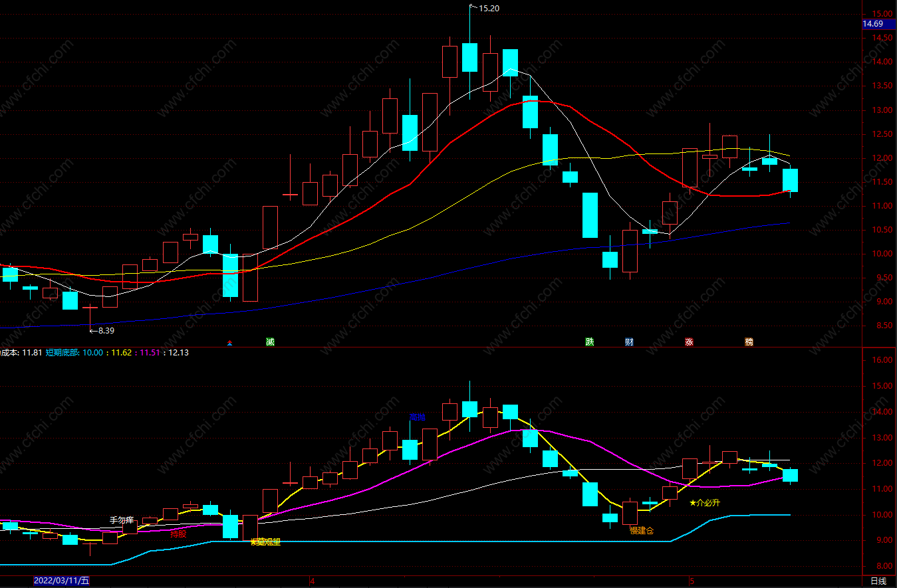Viewport: 897px width, 588px height.
Task: Select the 日线 period label
Action: pos(878,581)
